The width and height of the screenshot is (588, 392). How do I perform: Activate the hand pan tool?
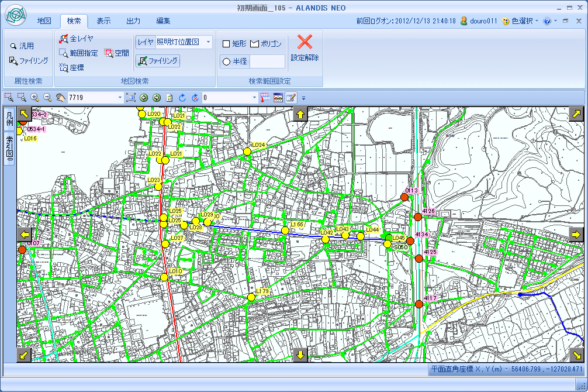(x=60, y=98)
